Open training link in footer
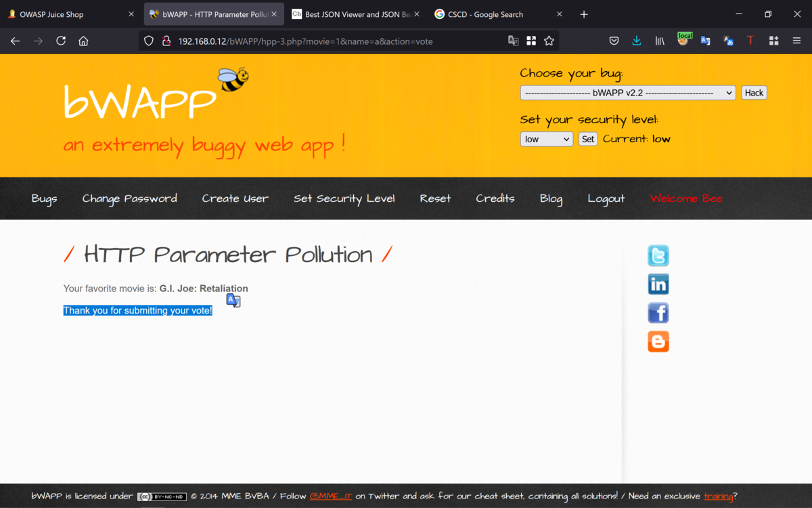This screenshot has height=508, width=812. pyautogui.click(x=718, y=496)
